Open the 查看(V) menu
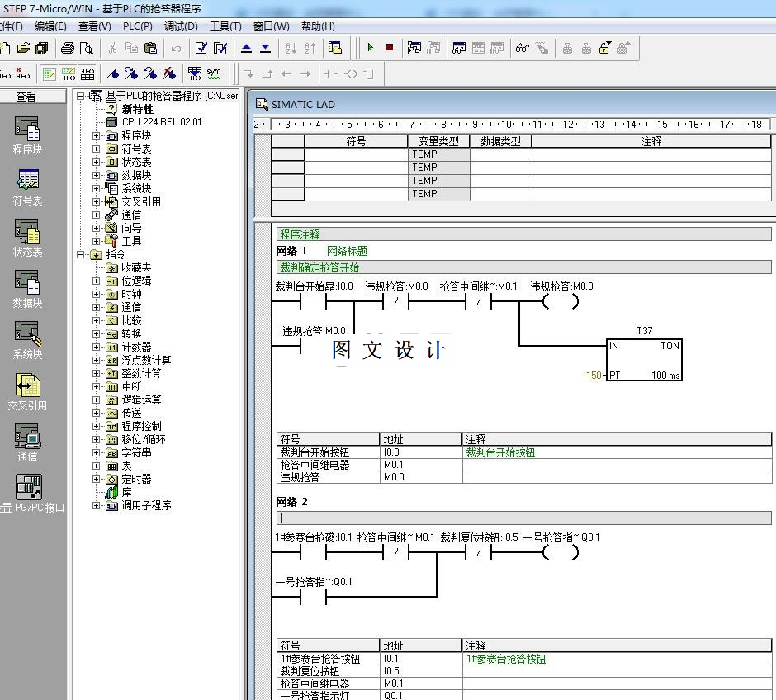This screenshot has width=776, height=700. (95, 26)
